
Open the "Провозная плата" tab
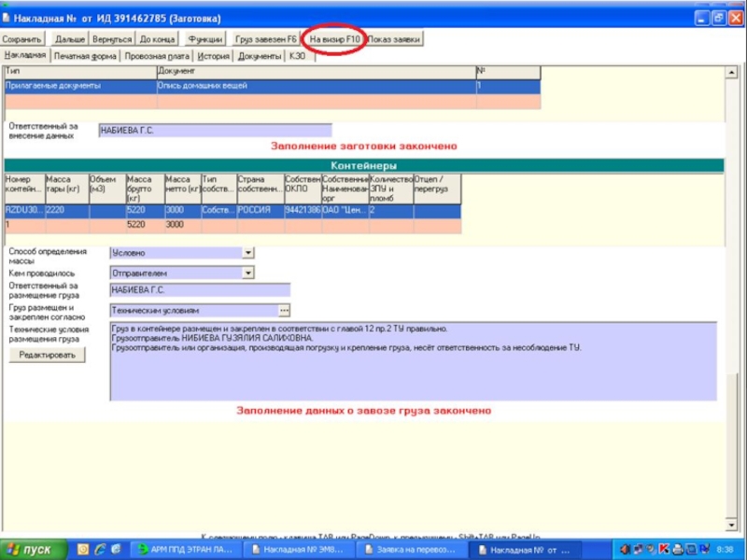(157, 56)
